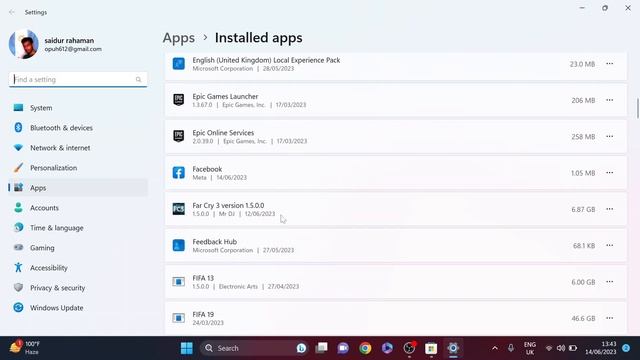
Task: Go to Windows Update
Action: tap(78, 308)
